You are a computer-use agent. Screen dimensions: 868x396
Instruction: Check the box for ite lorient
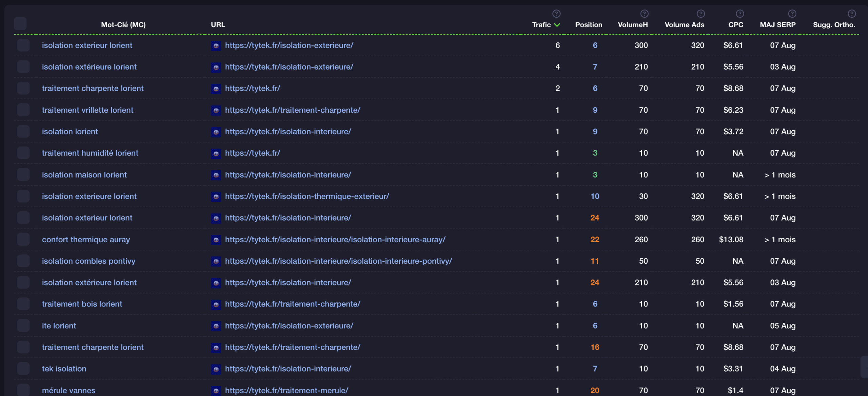tap(23, 325)
